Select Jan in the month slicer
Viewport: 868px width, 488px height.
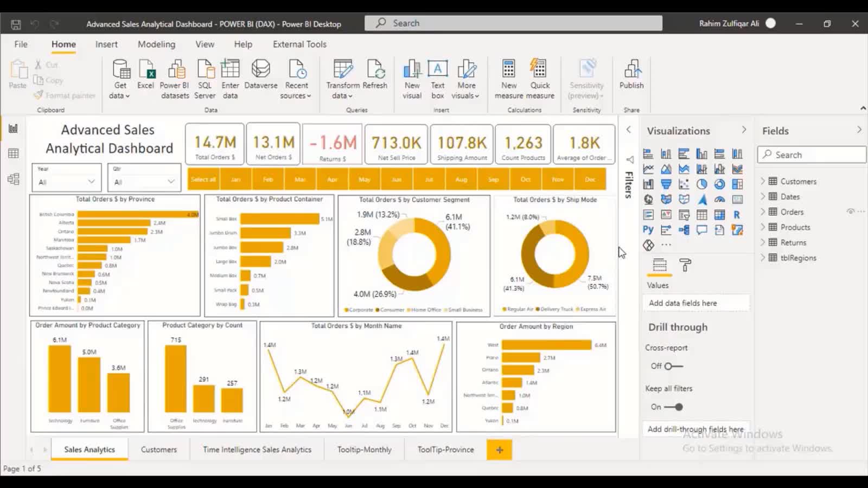235,179
